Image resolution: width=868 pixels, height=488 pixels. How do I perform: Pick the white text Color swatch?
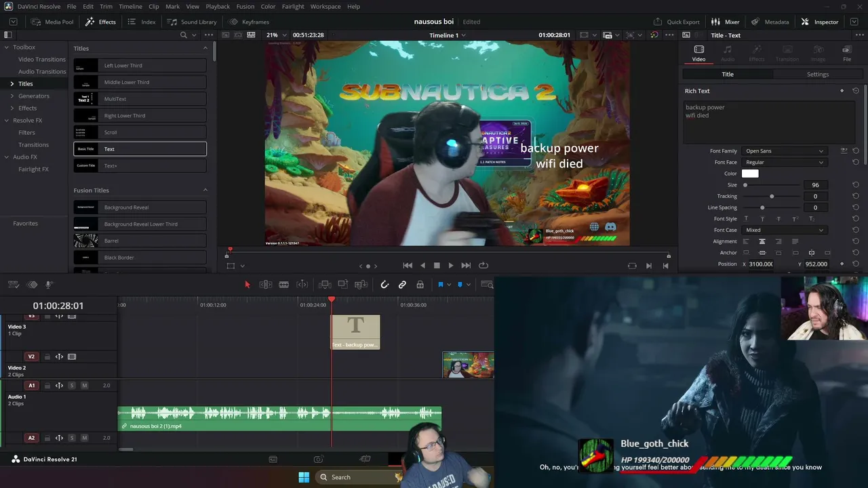click(750, 174)
